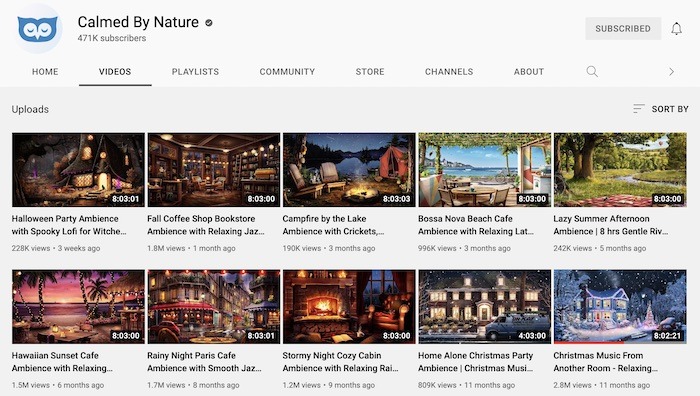Screen dimensions: 700x396
Task: Open the ABOUT tab
Action: pyautogui.click(x=529, y=71)
